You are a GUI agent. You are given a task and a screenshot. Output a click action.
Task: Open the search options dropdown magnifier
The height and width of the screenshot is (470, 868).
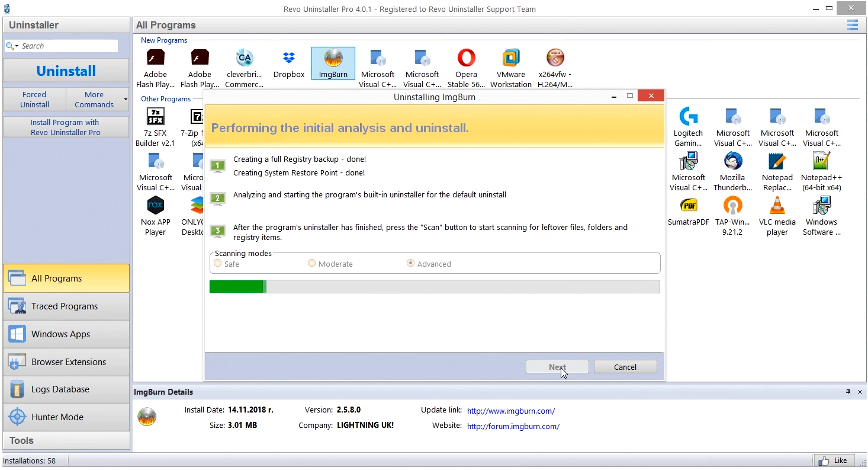coord(12,46)
